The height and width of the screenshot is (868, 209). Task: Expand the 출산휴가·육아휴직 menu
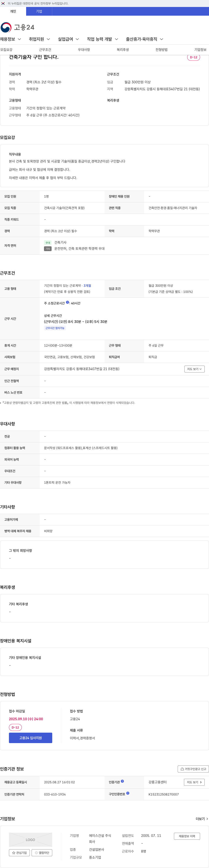tap(145, 39)
